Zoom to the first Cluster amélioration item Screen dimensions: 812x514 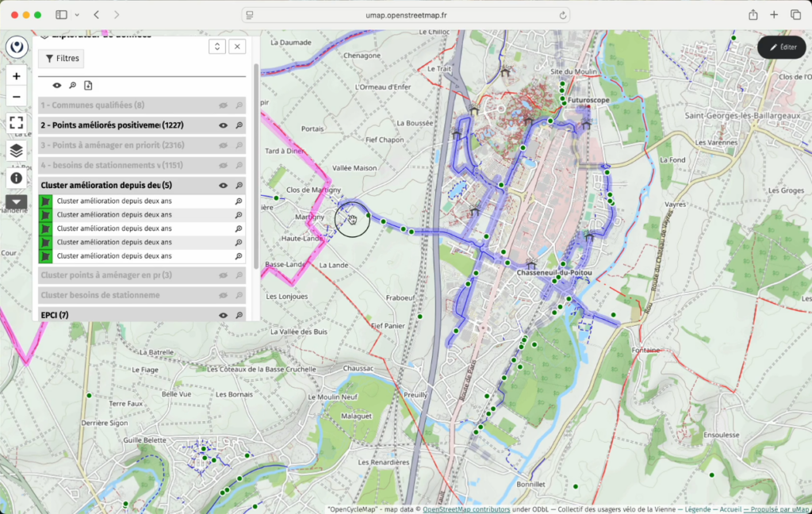point(239,201)
